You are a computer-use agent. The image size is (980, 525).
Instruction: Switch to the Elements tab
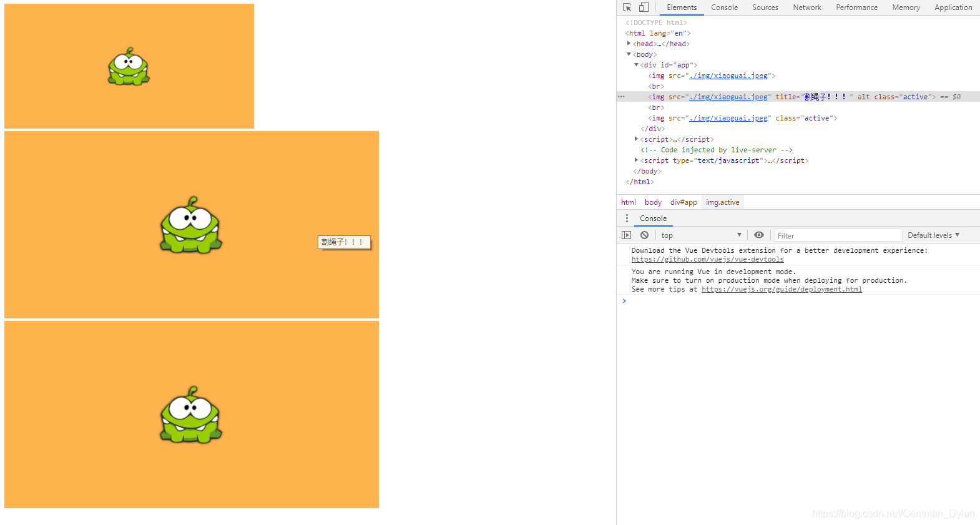point(682,7)
